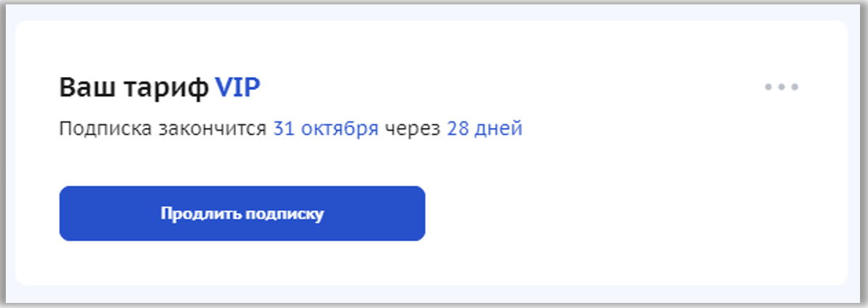Click the number 31 in the date
Screen dimensions: 868x308
[283, 129]
